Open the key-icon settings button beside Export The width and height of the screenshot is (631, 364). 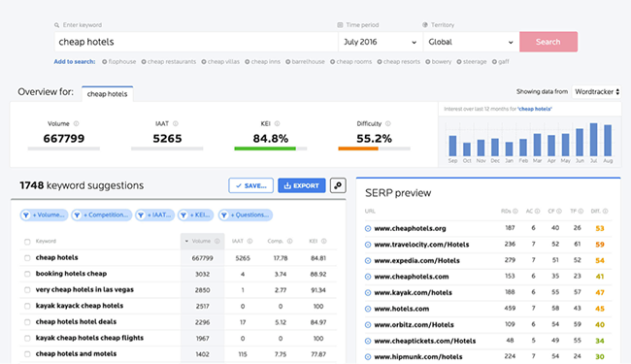click(338, 185)
